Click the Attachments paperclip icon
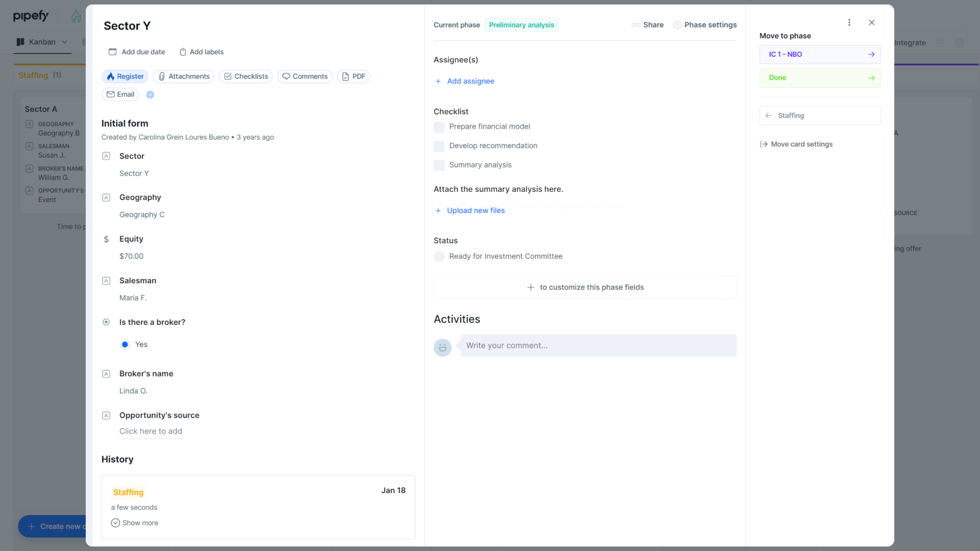The height and width of the screenshot is (551, 980). coord(162,77)
